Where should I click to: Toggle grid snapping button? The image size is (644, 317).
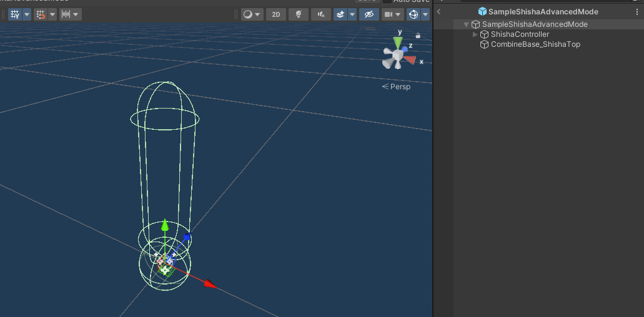point(40,15)
